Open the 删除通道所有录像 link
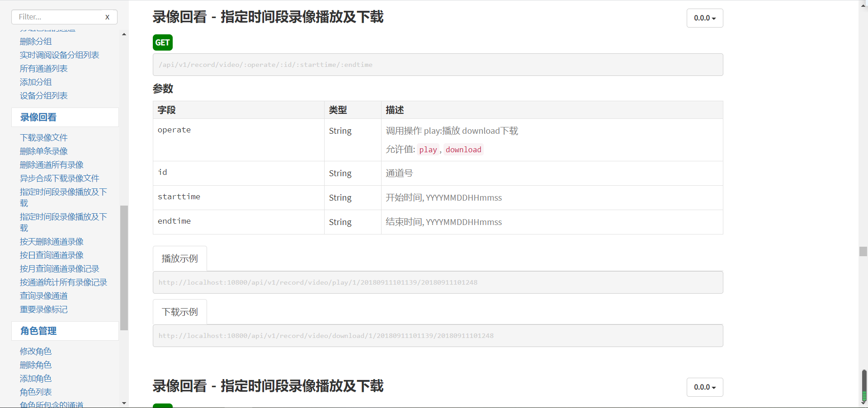This screenshot has width=868, height=408. coord(52,165)
